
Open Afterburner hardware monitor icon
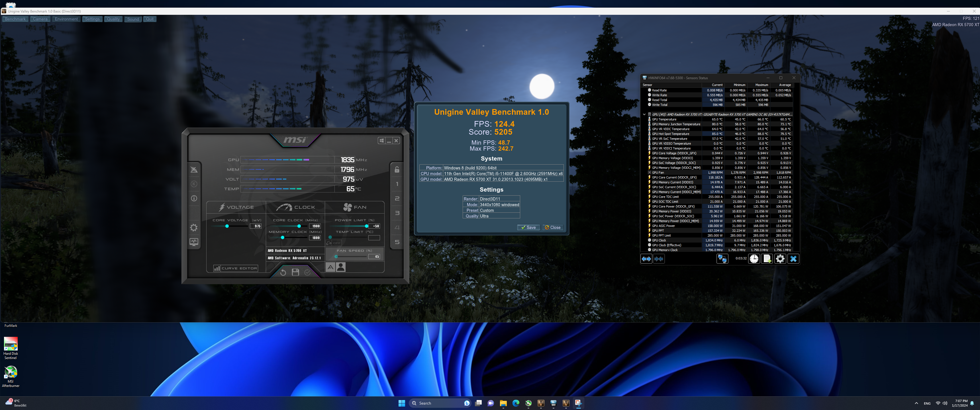coord(194,242)
